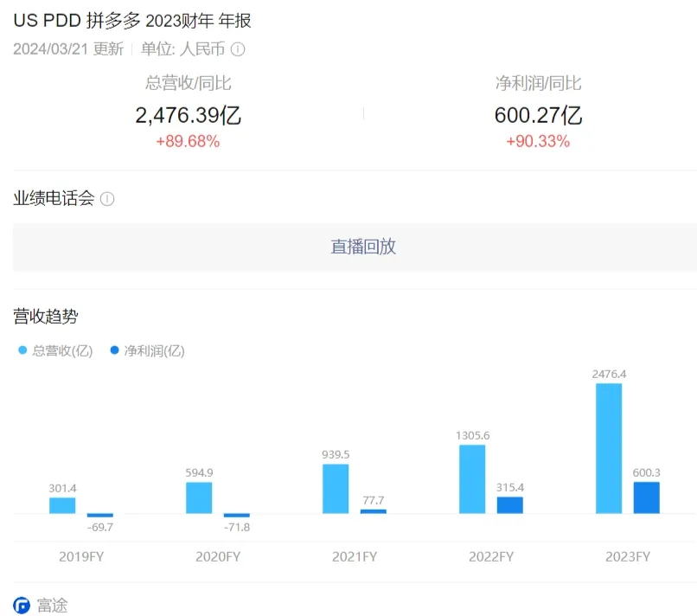
Task: Select the 2023FY net profit bar 600.3
Action: (646, 497)
